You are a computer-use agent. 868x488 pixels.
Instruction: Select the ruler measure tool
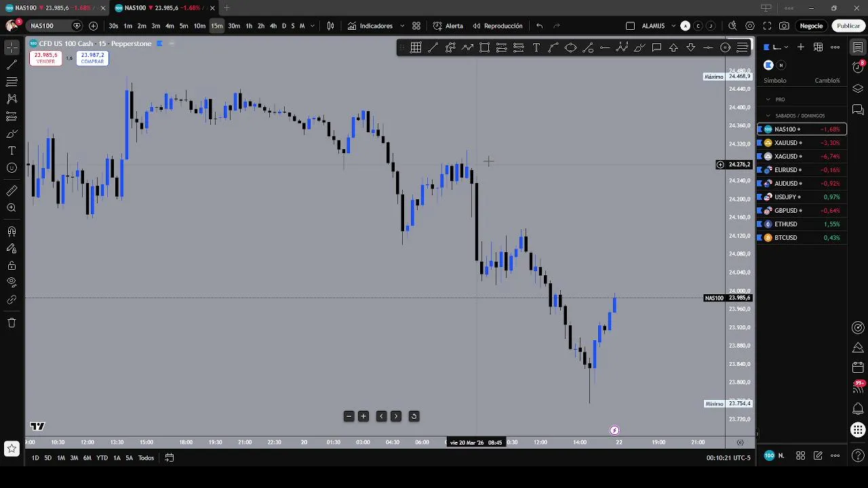[12, 191]
